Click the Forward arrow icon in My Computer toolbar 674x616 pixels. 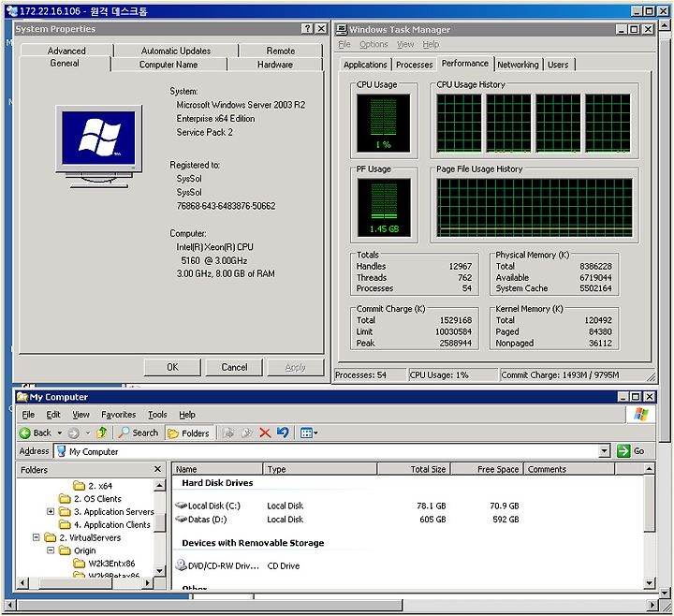(x=74, y=433)
